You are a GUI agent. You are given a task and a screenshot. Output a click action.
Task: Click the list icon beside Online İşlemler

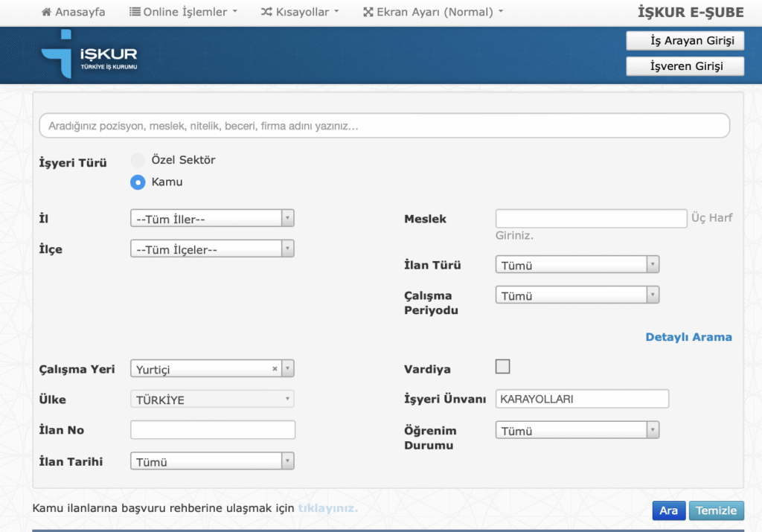(x=135, y=12)
